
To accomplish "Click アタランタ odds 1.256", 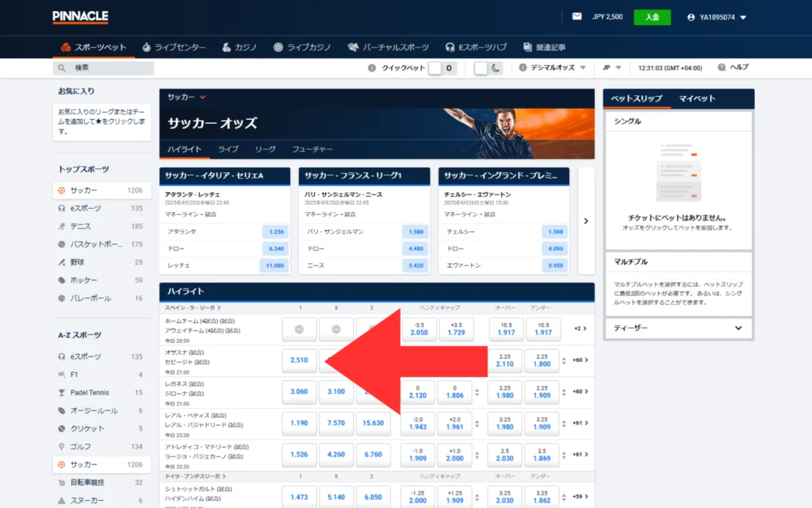I will (x=276, y=232).
